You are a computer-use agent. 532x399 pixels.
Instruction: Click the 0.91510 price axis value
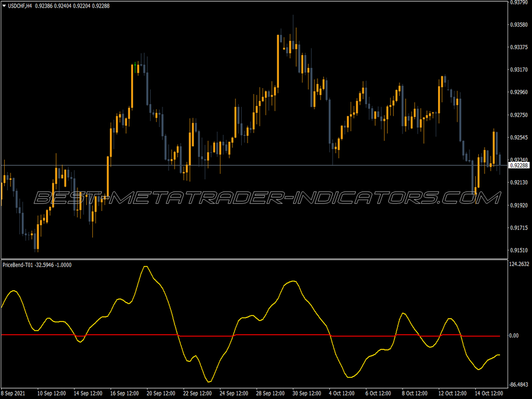pos(519,251)
